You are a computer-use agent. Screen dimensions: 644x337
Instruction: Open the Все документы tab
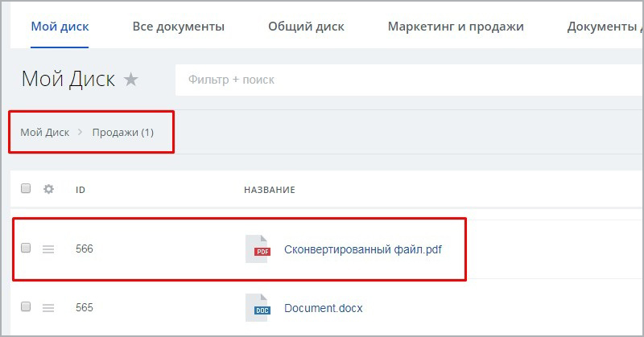tap(179, 27)
